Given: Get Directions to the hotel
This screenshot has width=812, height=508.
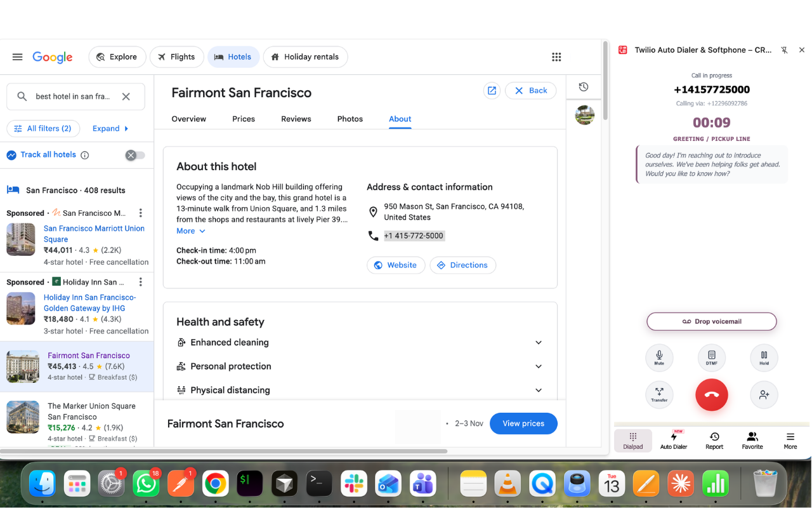Looking at the screenshot, I should [463, 265].
